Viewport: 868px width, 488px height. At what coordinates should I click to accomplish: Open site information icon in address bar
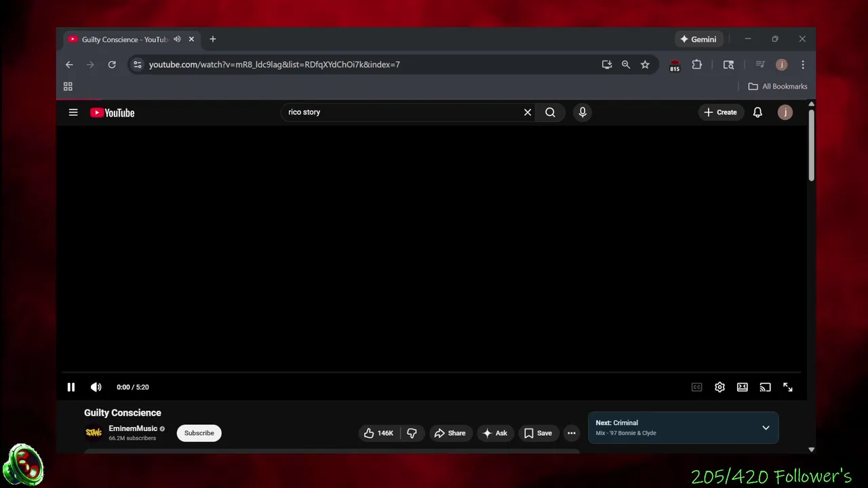(x=138, y=64)
